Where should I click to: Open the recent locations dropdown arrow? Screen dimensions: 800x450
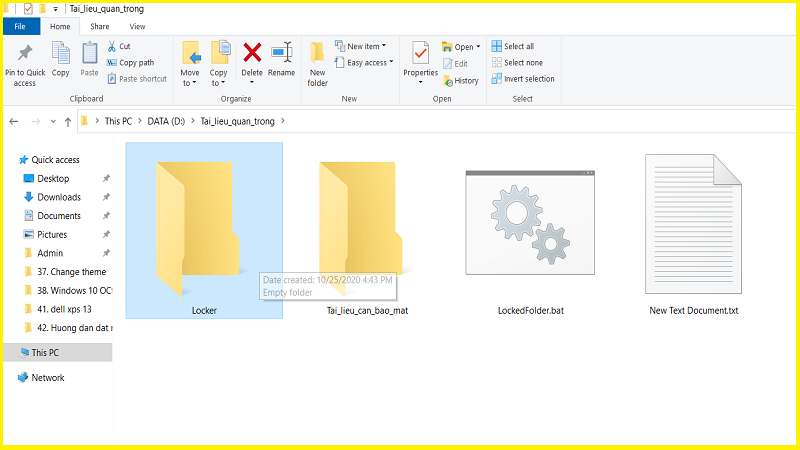(x=53, y=121)
